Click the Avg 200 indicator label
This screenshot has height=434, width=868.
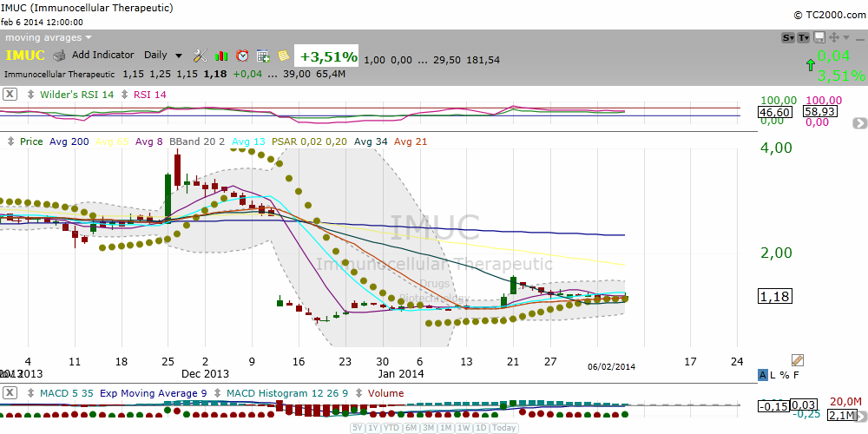69,141
